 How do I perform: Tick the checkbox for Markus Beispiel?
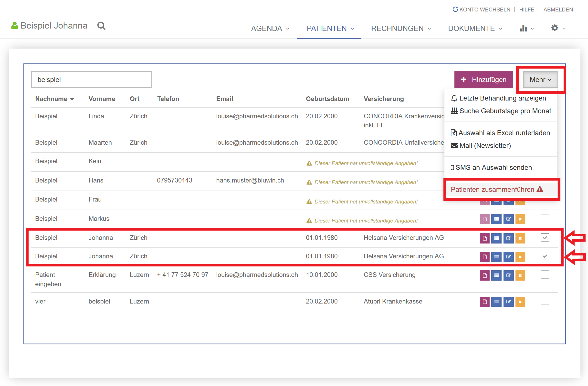click(x=545, y=218)
